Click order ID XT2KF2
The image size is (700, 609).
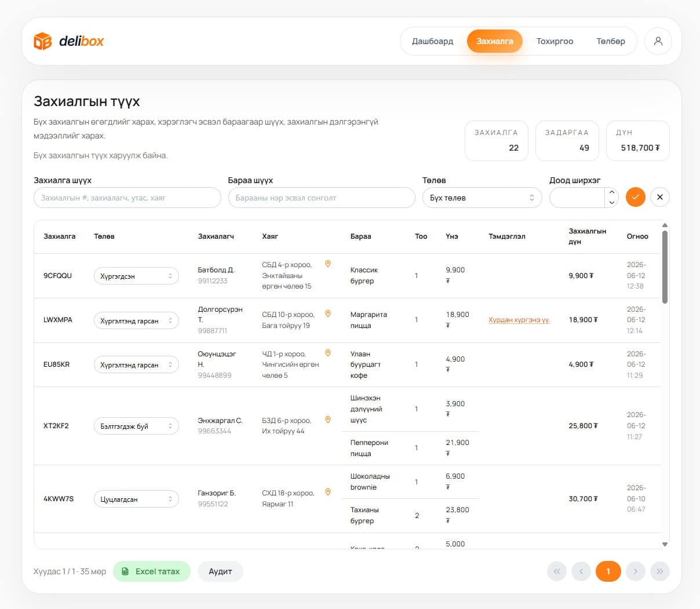(56, 426)
